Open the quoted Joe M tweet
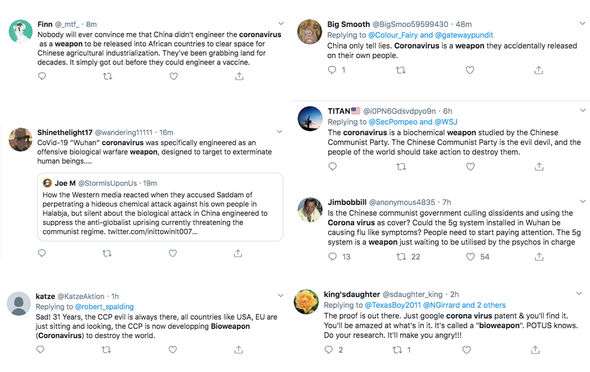590x372 pixels. coord(160,207)
